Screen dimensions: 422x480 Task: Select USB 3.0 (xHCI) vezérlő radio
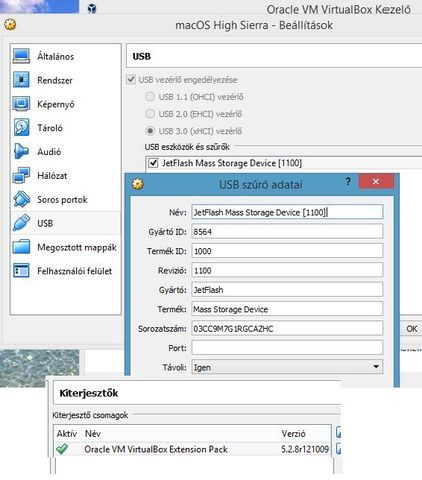coord(150,131)
